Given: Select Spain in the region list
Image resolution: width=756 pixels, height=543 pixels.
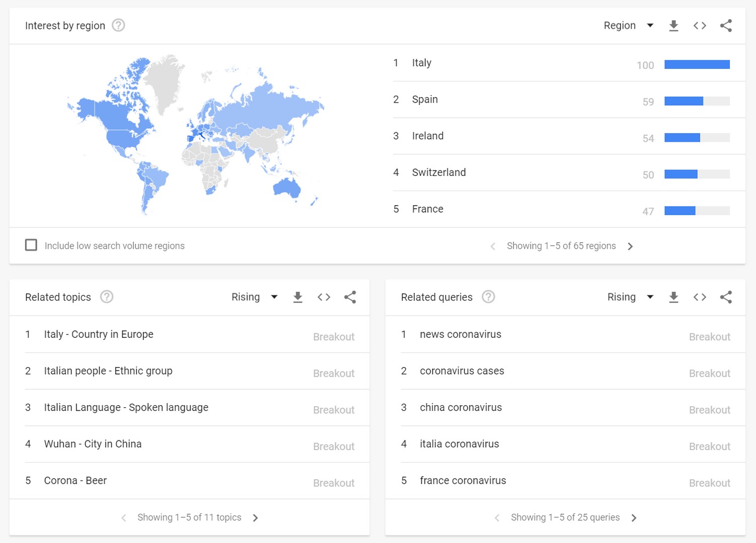Looking at the screenshot, I should point(569,100).
